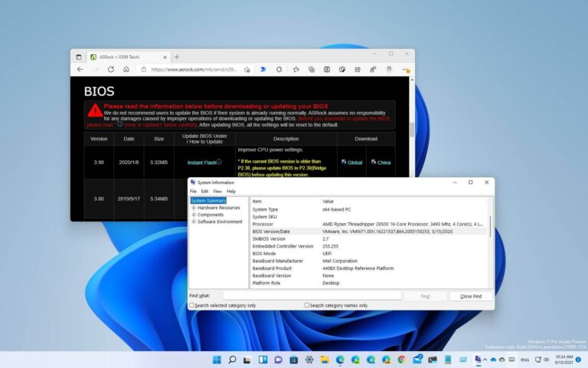Close the ASRock > X399 Taichi tab

click(x=165, y=57)
